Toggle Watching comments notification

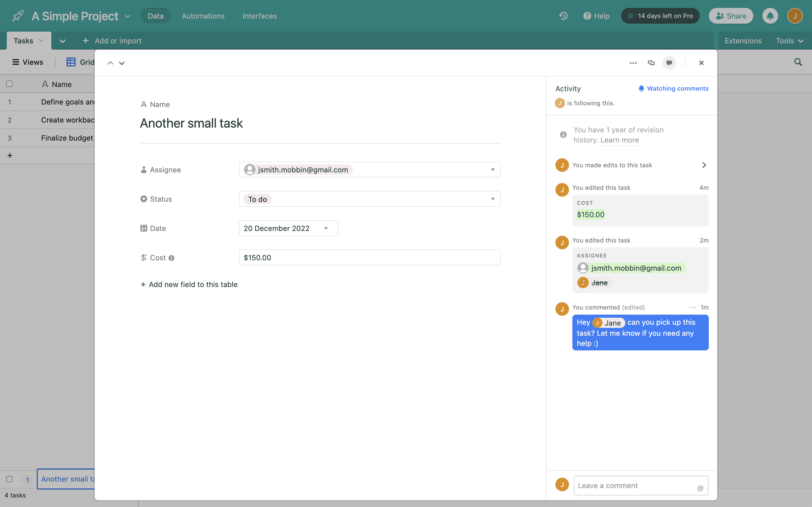point(673,88)
